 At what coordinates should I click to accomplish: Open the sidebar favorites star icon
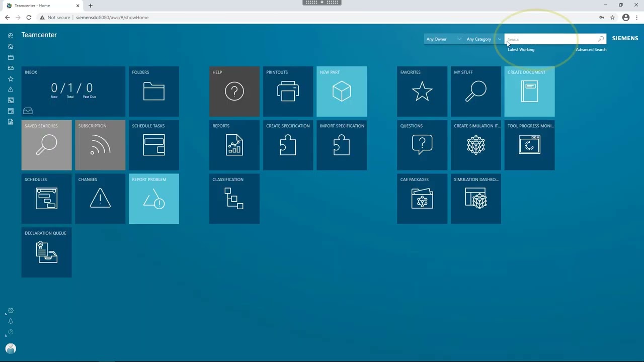(11, 79)
